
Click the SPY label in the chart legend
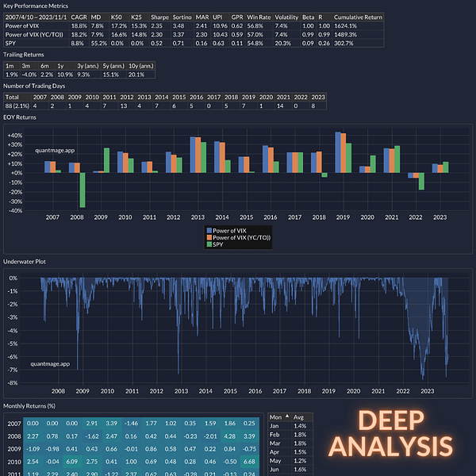pyautogui.click(x=217, y=244)
